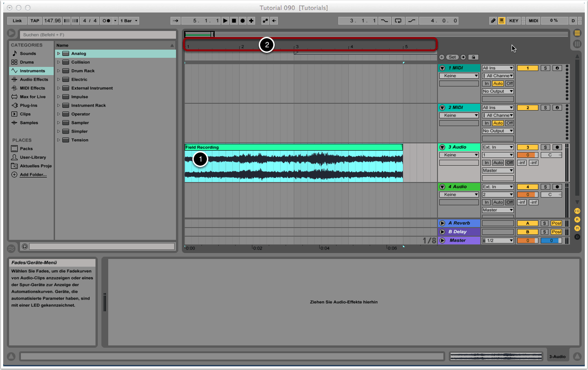588x370 pixels.
Task: Solo the 1 MIDI track
Action: point(545,68)
